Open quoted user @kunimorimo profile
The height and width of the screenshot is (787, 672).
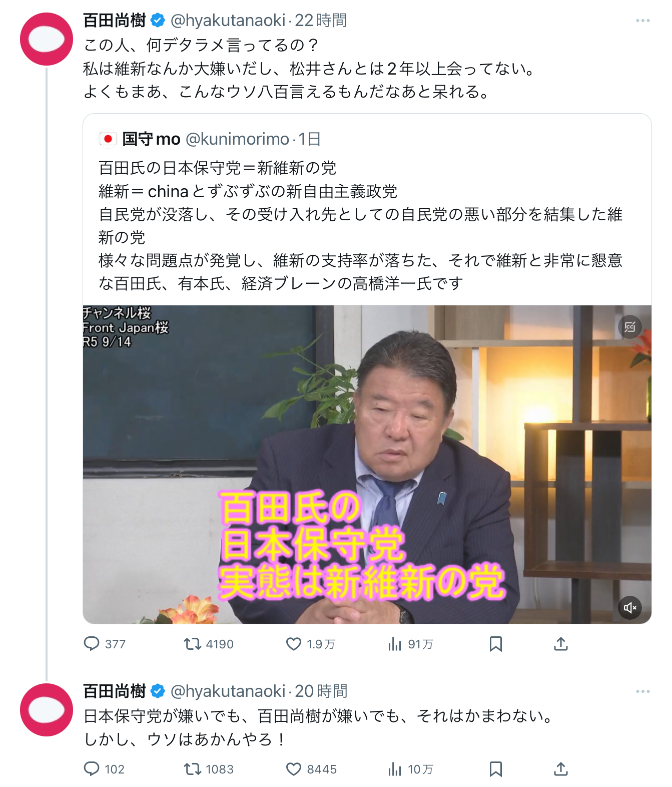(237, 139)
